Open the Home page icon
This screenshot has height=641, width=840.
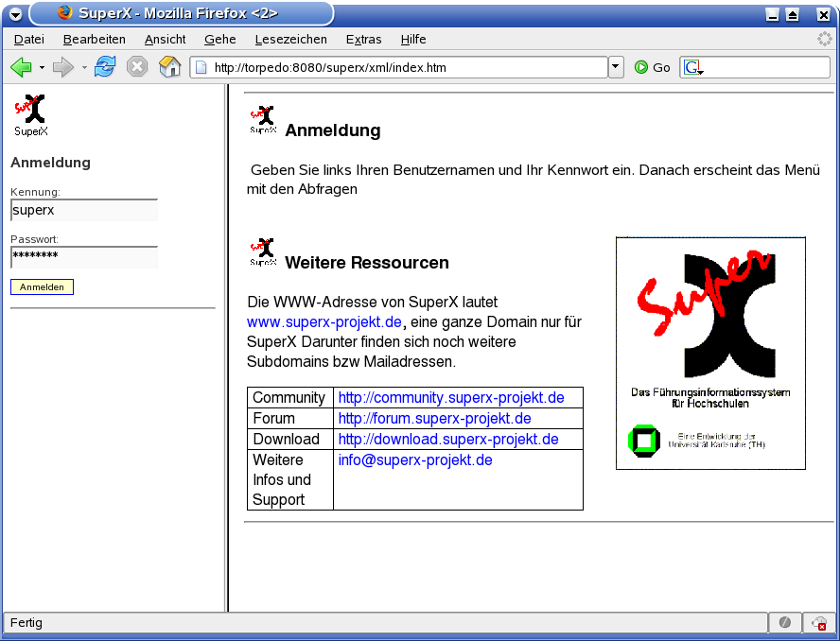point(170,67)
